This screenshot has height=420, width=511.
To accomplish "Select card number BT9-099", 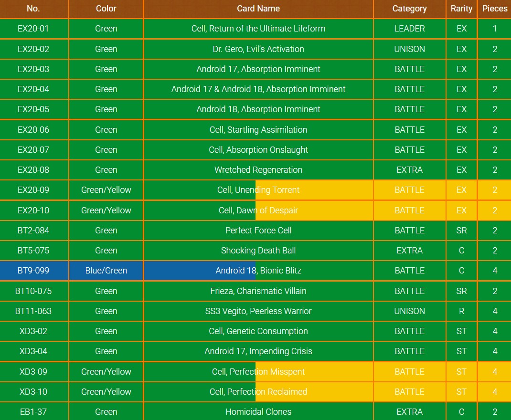I will point(33,271).
